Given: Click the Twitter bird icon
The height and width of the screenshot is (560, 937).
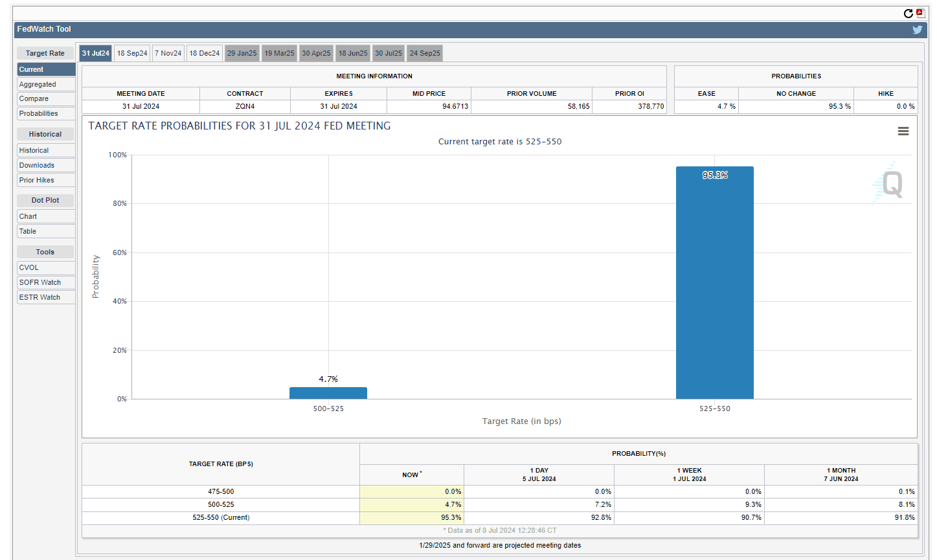Looking at the screenshot, I should click(917, 30).
